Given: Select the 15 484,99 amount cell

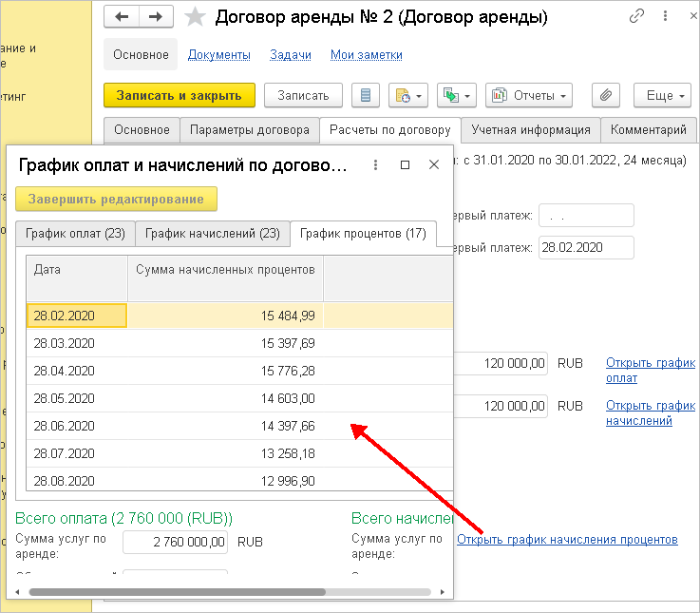Looking at the screenshot, I should click(225, 316).
